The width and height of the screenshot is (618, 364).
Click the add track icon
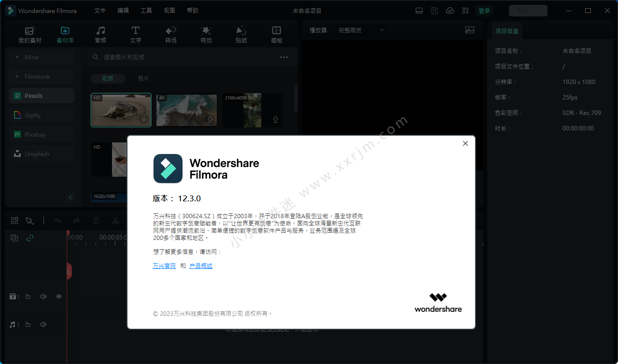tap(14, 238)
